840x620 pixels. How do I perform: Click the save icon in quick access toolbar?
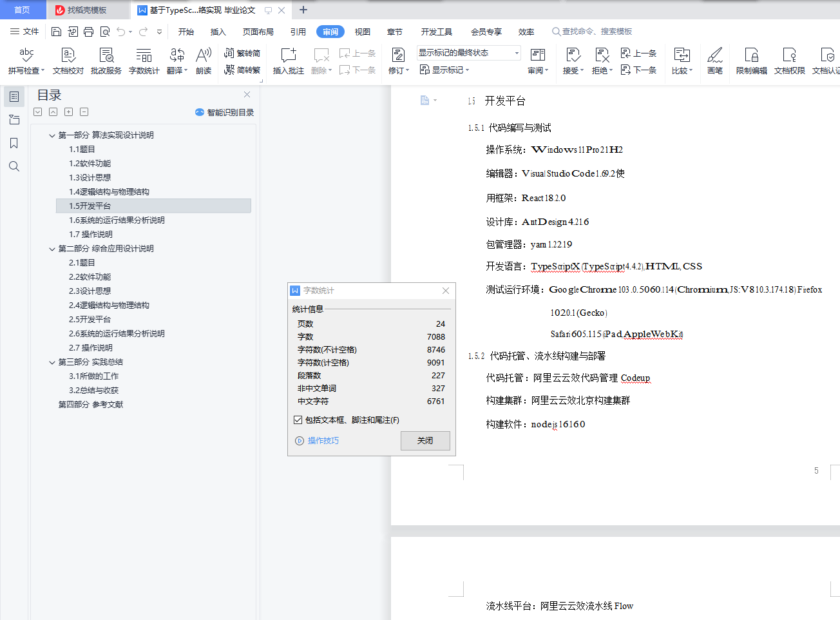pyautogui.click(x=56, y=32)
